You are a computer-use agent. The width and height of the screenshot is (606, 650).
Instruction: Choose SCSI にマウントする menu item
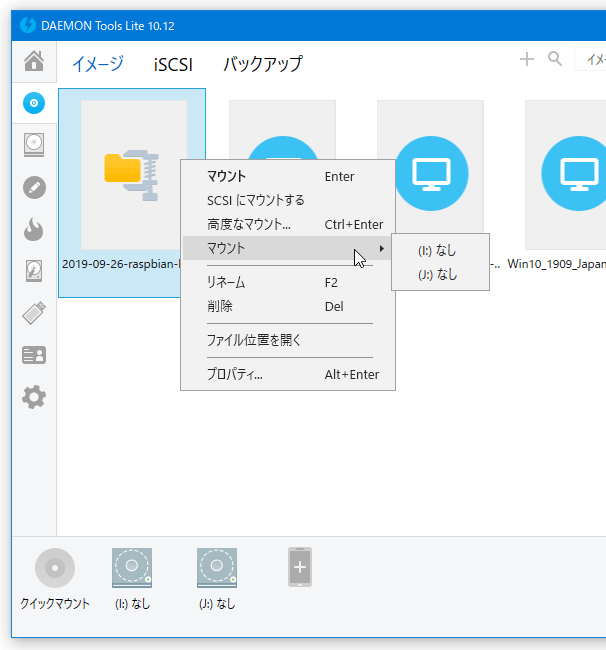(x=288, y=200)
